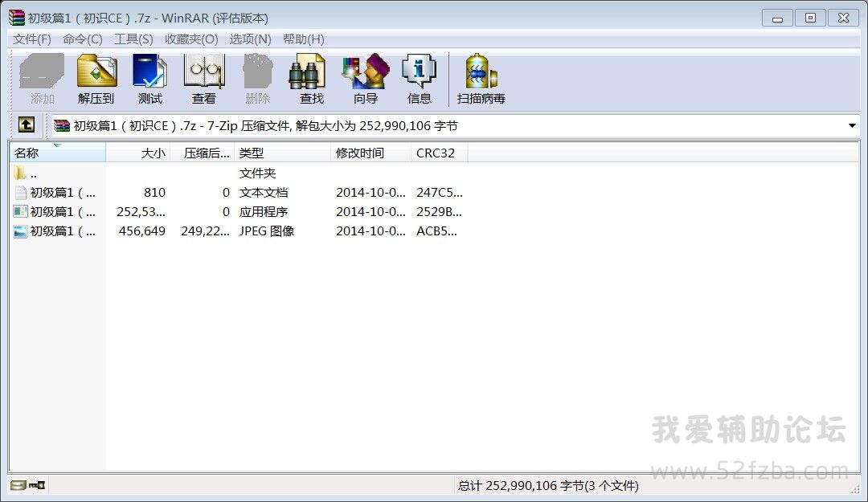
Task: Select size value 252,53...
Action: point(141,212)
